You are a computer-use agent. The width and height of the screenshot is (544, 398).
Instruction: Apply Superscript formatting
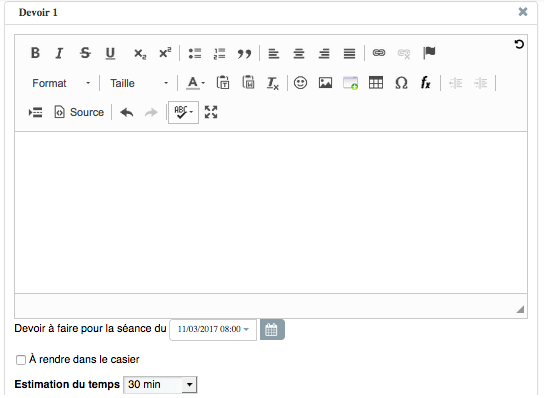pyautogui.click(x=165, y=53)
